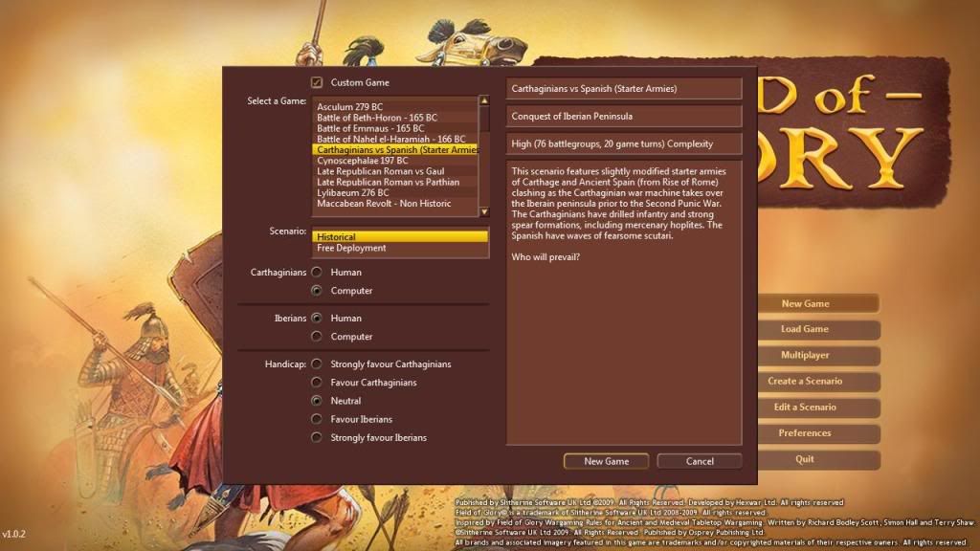Set Iberians to Human
Image resolution: width=980 pixels, height=551 pixels.
(317, 318)
